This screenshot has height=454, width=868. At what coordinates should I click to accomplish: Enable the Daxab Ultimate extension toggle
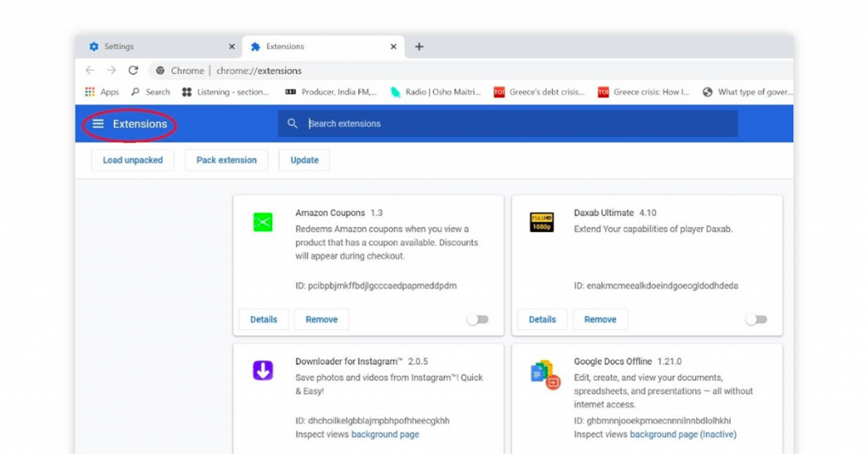click(x=756, y=319)
